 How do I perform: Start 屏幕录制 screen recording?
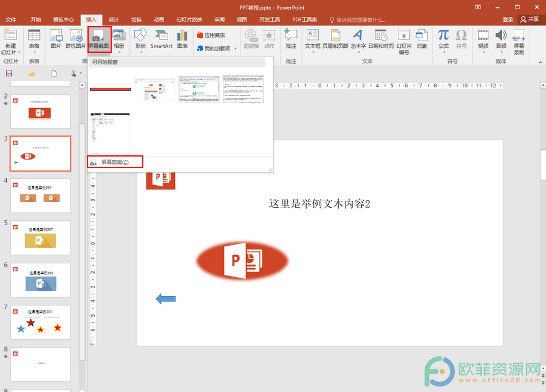click(519, 42)
